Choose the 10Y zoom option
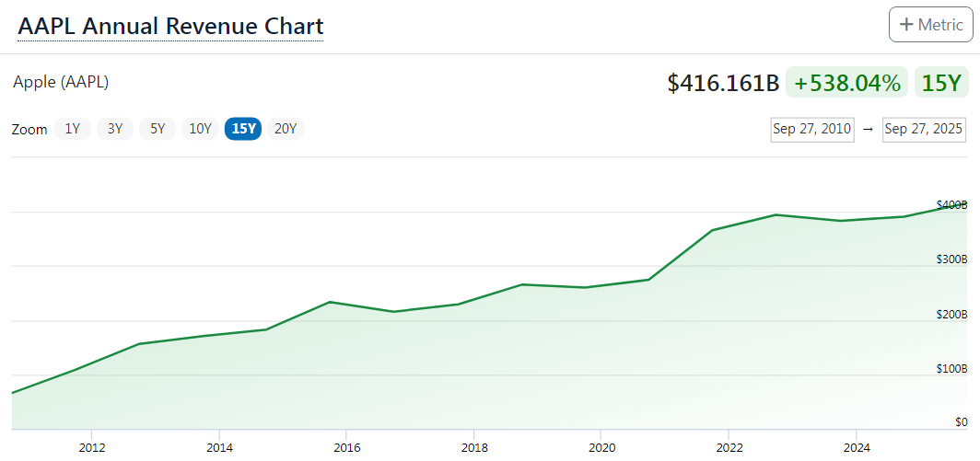The height and width of the screenshot is (461, 980). click(x=200, y=129)
